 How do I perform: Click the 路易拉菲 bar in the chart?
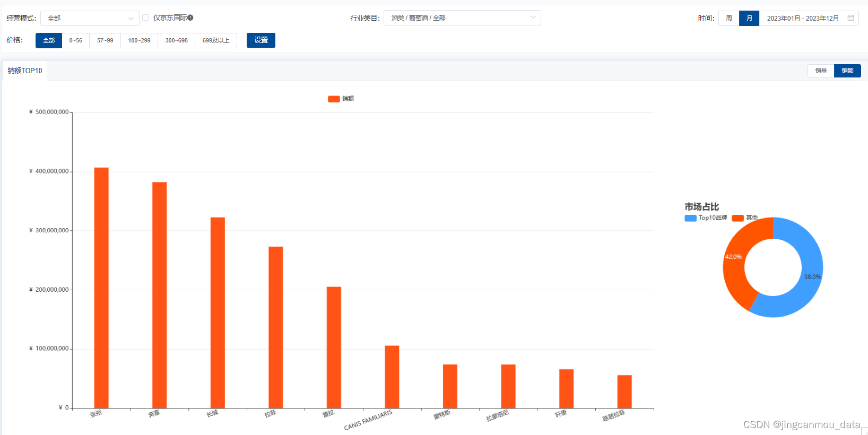(x=624, y=392)
